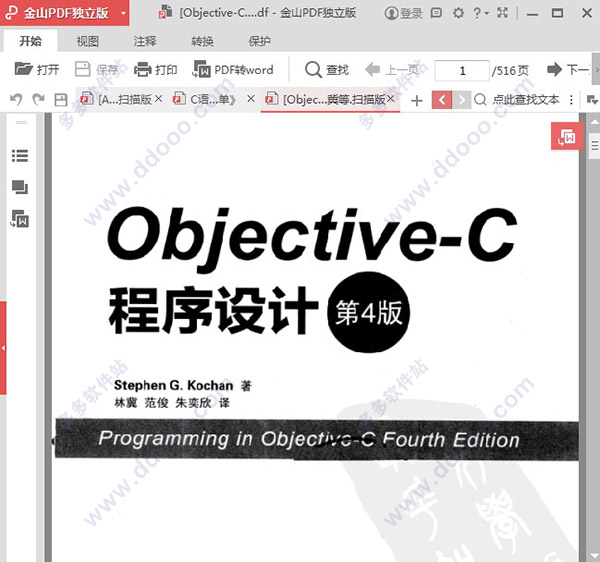
Task: Click the 保存 save button
Action: 96,70
